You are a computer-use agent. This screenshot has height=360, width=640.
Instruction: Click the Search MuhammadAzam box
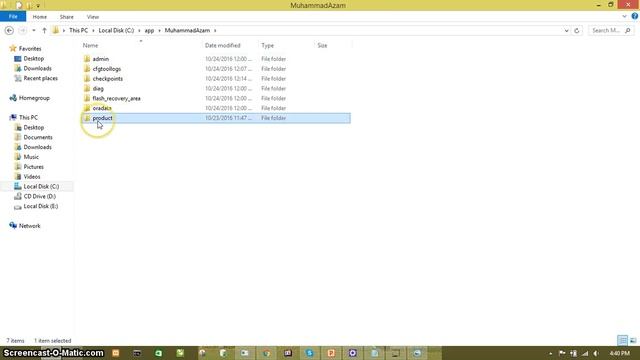pos(611,31)
